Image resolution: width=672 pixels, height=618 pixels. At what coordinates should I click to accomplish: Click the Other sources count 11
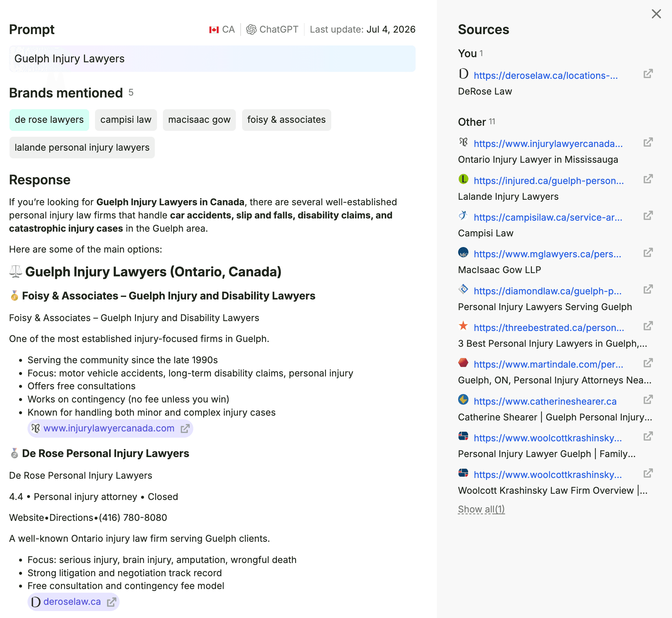(x=492, y=121)
